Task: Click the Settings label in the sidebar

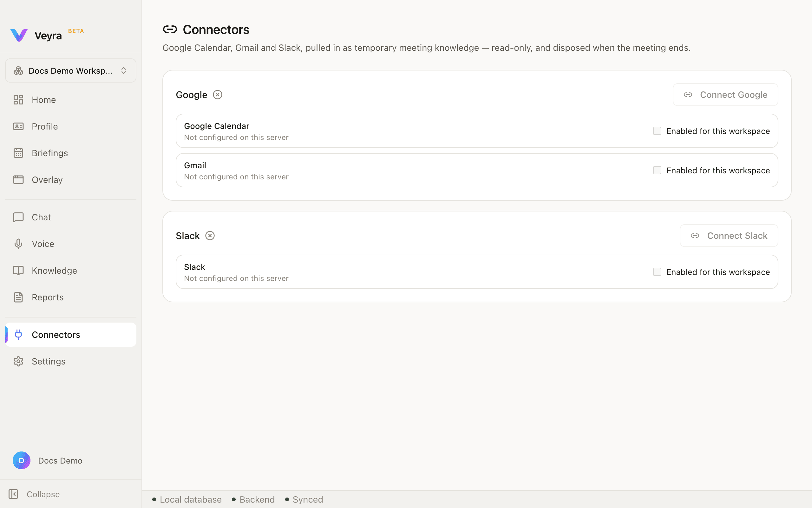Action: tap(49, 362)
